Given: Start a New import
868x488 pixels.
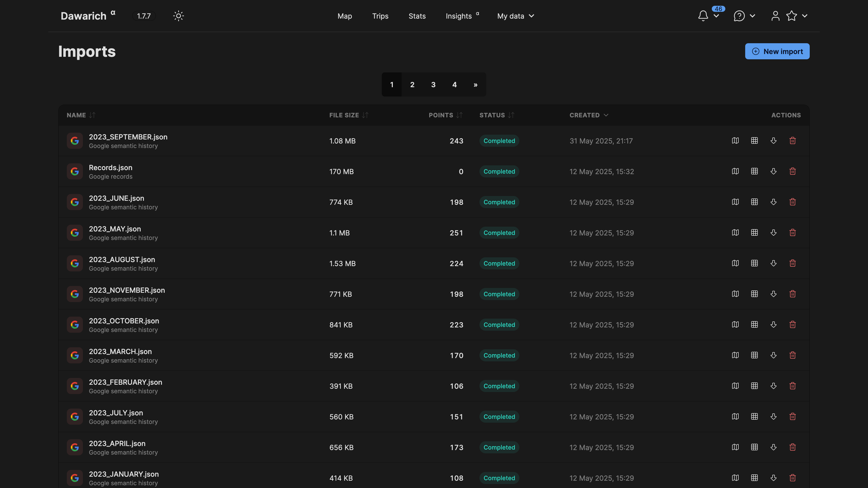Looking at the screenshot, I should pos(777,51).
